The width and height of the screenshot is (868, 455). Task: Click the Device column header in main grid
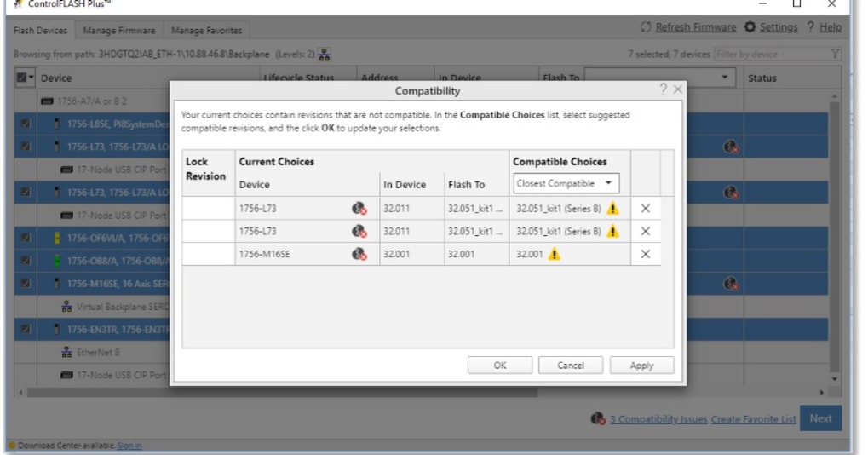[56, 78]
